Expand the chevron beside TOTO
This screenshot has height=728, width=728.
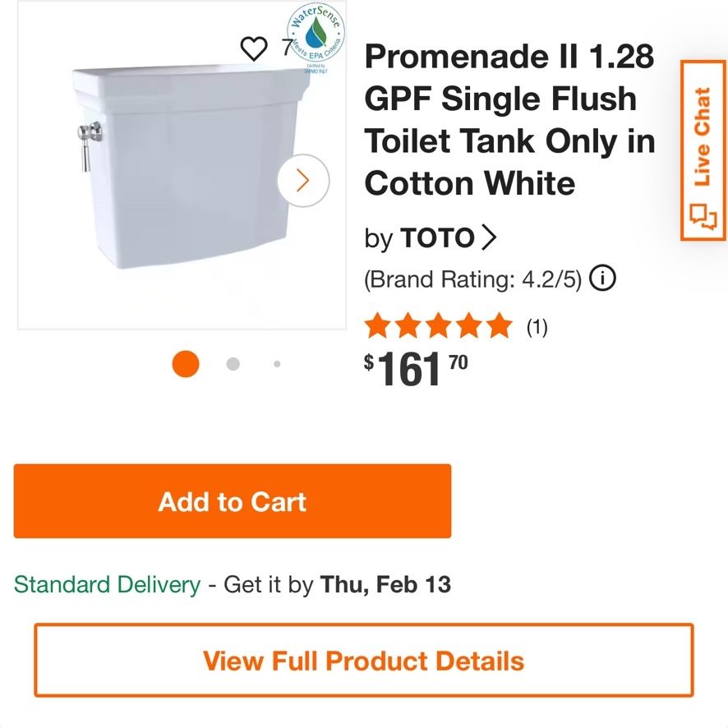pyautogui.click(x=489, y=237)
